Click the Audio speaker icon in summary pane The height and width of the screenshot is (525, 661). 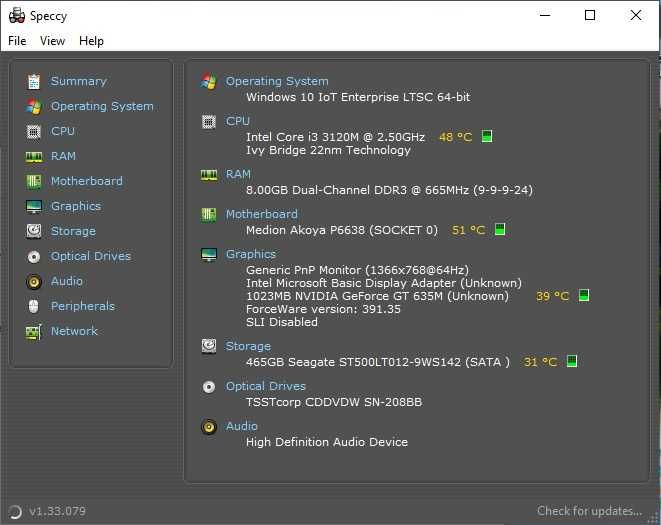[x=209, y=427]
